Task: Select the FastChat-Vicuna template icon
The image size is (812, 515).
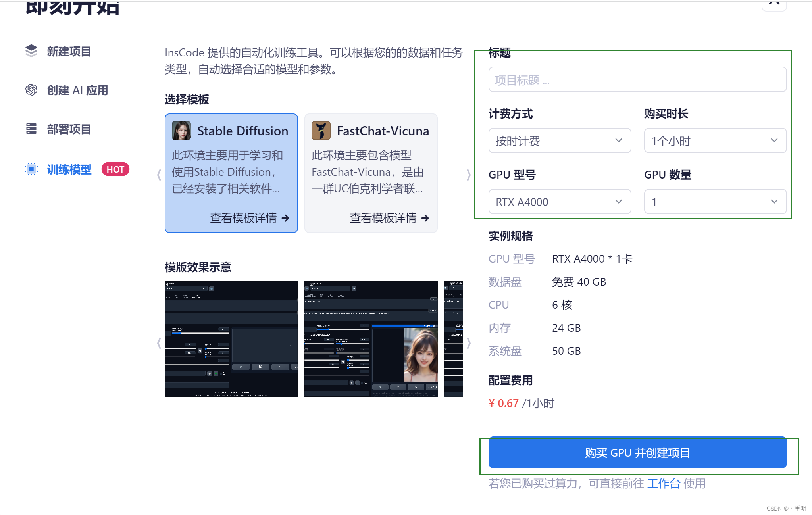Action: click(x=319, y=131)
